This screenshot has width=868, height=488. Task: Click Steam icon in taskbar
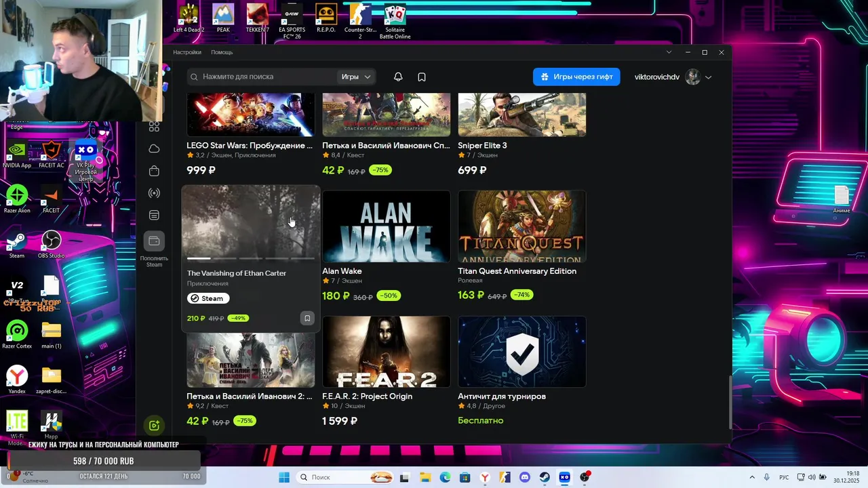point(545,477)
